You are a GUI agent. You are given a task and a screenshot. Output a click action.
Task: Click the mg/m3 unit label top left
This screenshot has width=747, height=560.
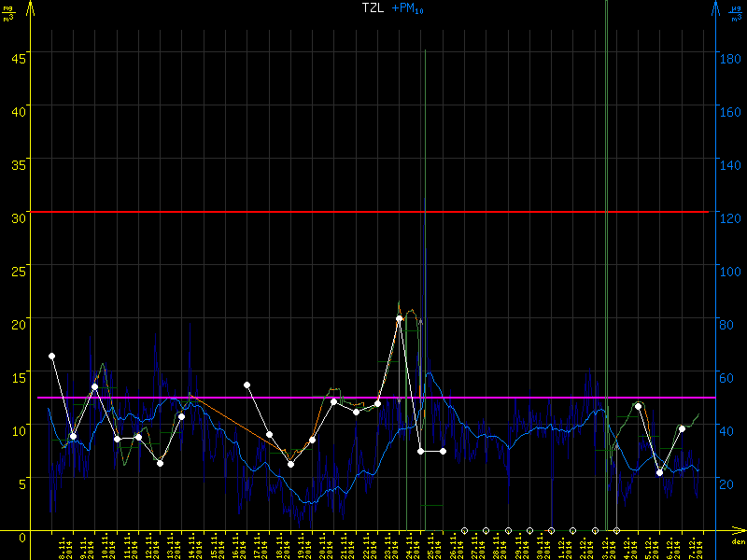click(8, 12)
